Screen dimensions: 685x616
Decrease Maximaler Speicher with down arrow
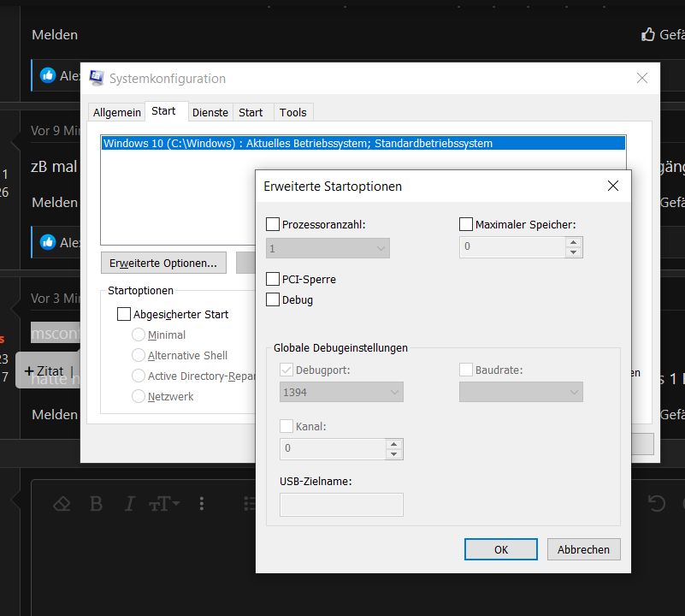pos(574,252)
